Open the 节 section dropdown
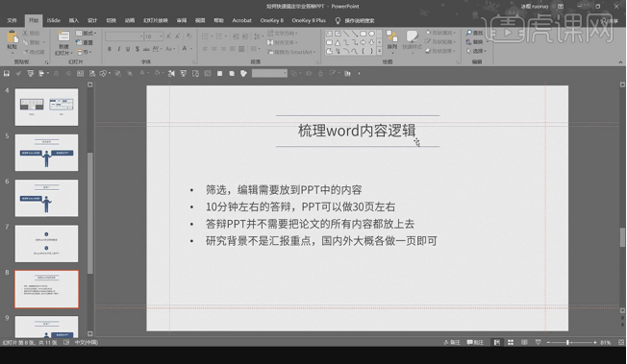The width and height of the screenshot is (627, 364). [85, 52]
